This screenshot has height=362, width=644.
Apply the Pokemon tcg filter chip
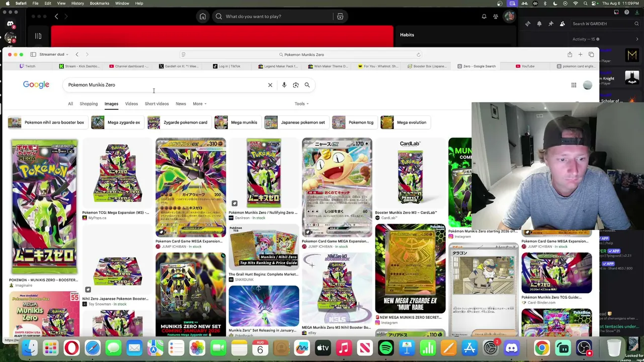[x=354, y=122]
